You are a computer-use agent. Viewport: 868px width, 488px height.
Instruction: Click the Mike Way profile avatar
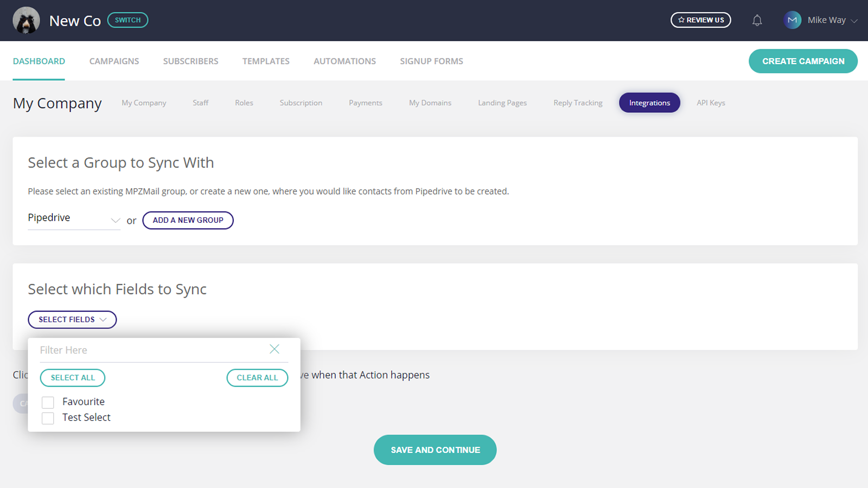[x=793, y=20]
